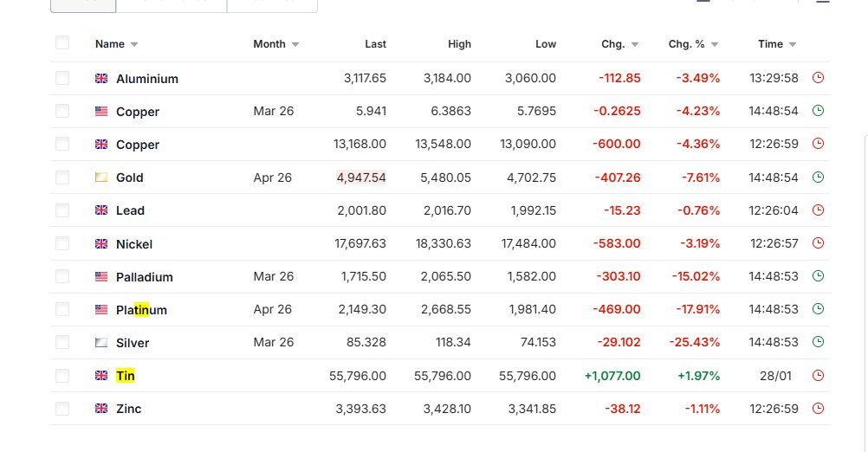
Task: Tick the checkbox for Palladium
Action: pos(62,276)
